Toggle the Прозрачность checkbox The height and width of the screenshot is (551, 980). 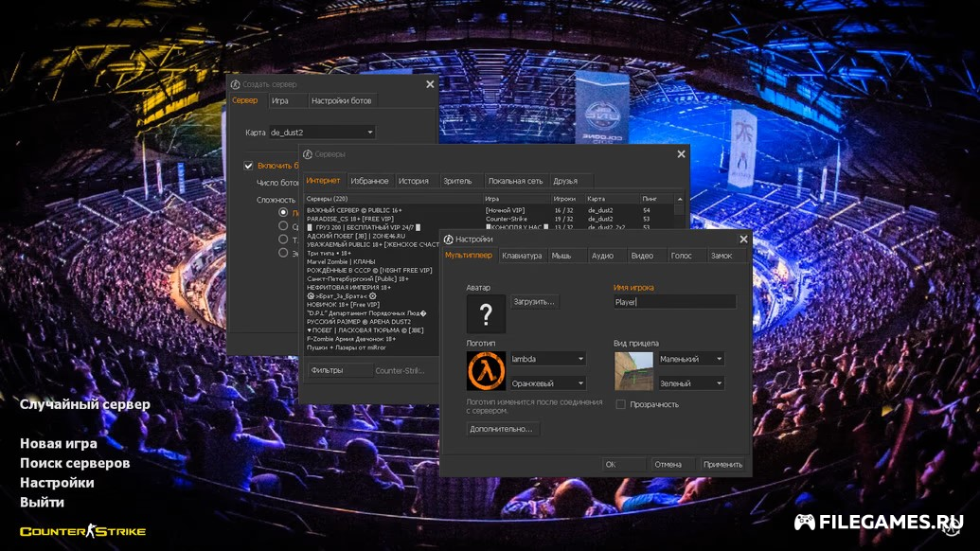point(620,404)
